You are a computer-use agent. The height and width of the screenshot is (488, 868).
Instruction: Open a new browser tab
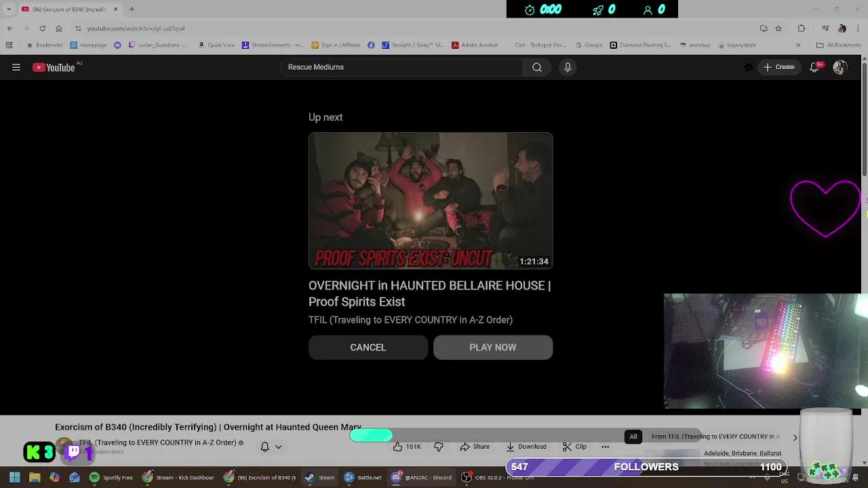click(132, 9)
